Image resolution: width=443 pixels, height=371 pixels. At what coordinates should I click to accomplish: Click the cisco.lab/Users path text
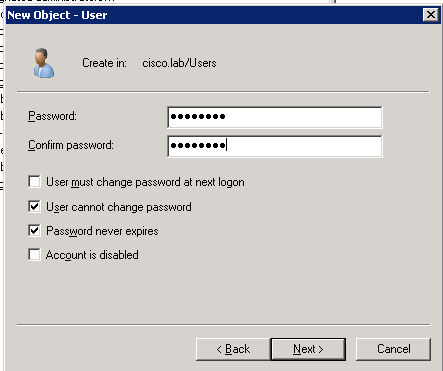click(x=179, y=63)
